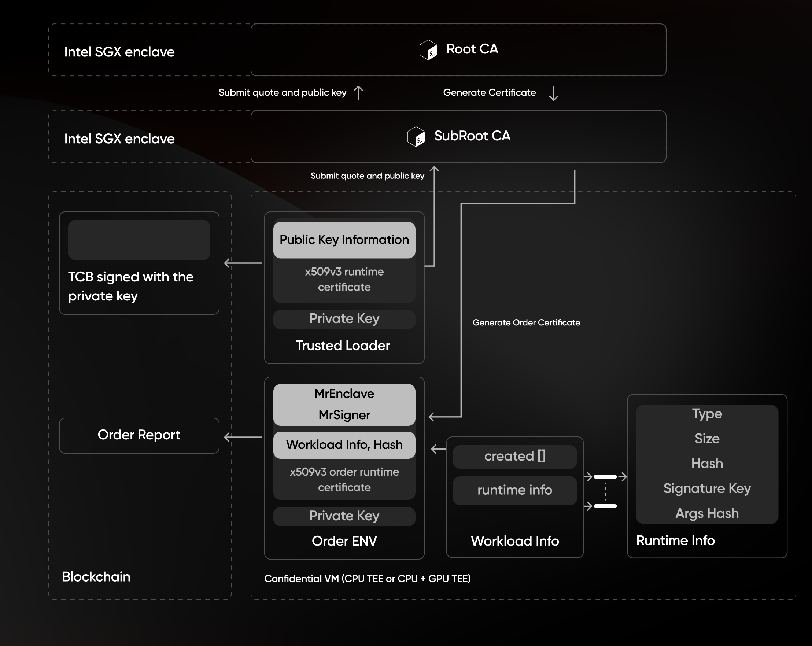Click the Blockchain label
The image size is (812, 646).
click(x=96, y=577)
